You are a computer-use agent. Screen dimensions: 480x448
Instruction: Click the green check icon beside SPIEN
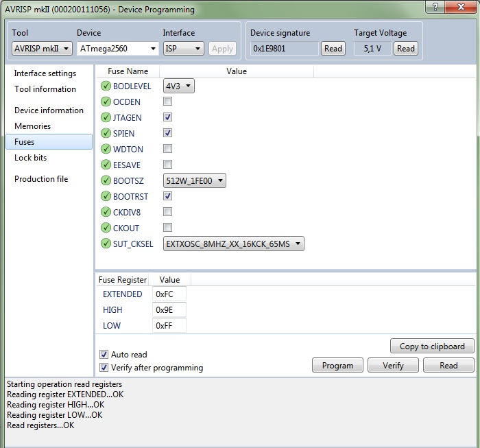pos(106,133)
